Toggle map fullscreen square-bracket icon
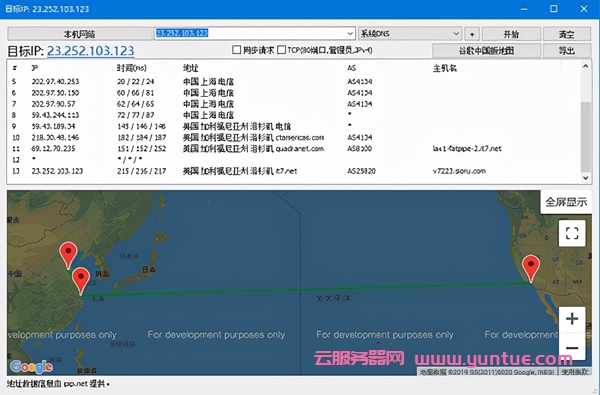The image size is (600, 395). click(572, 233)
